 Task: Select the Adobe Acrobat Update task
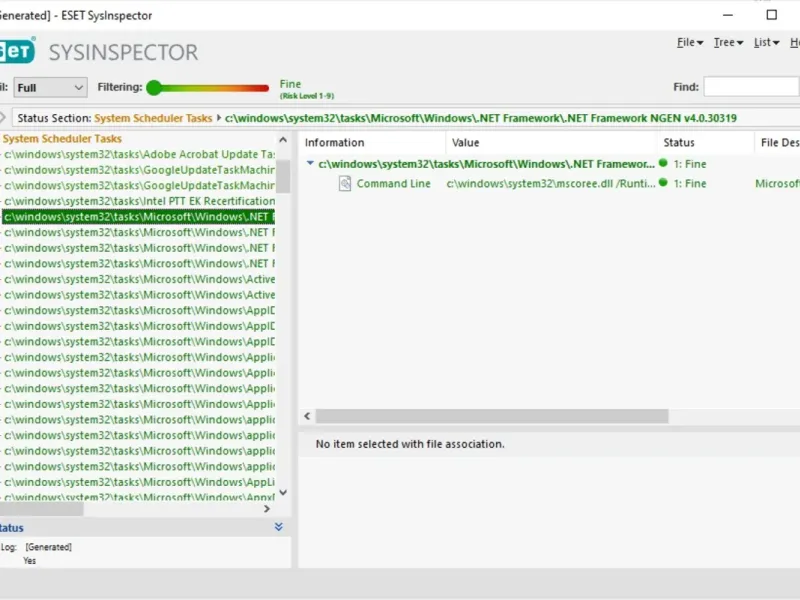tap(139, 154)
